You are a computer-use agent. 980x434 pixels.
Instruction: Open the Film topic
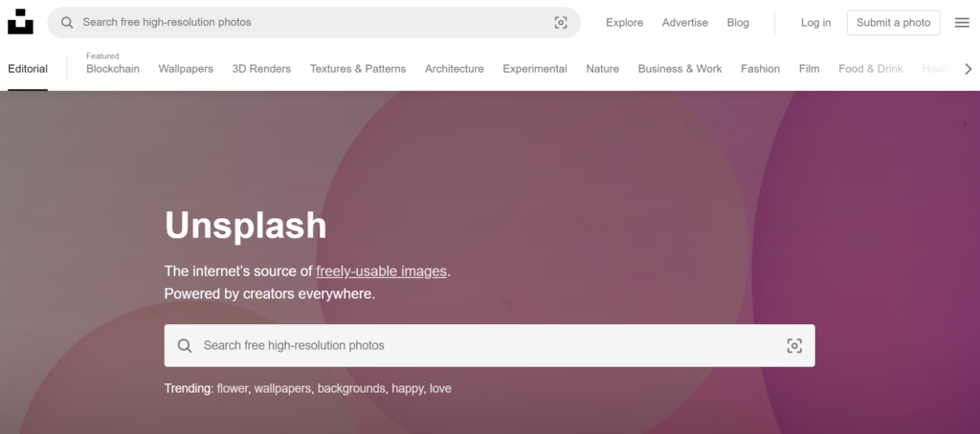tap(809, 69)
